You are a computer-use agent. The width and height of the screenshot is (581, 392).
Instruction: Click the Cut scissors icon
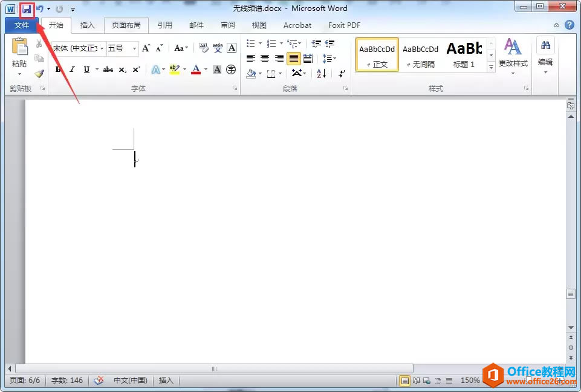[x=39, y=43]
